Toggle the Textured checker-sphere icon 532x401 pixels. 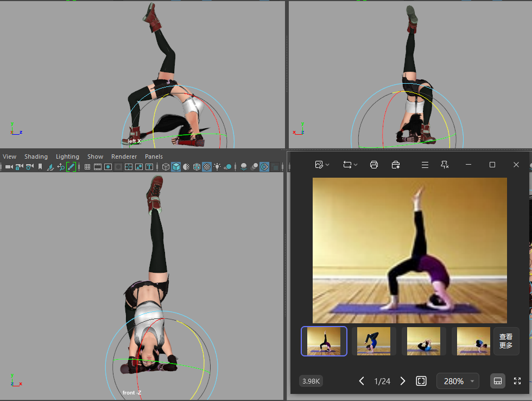tap(207, 167)
